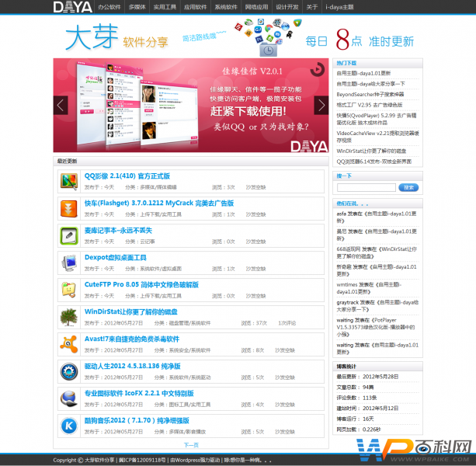This screenshot has height=466, width=476.
Task: Open the Dexpot虚拟桌面工具 post
Action: tap(116, 257)
